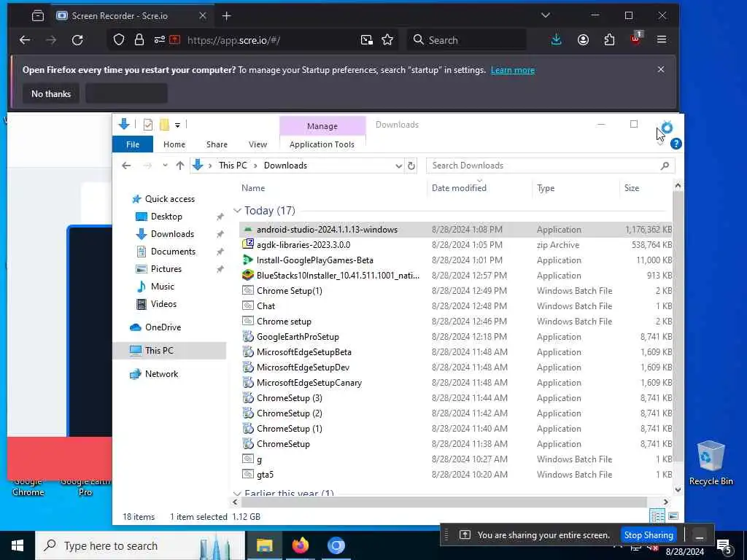The height and width of the screenshot is (560, 747).
Task: Open View ribbon tab
Action: [x=258, y=144]
